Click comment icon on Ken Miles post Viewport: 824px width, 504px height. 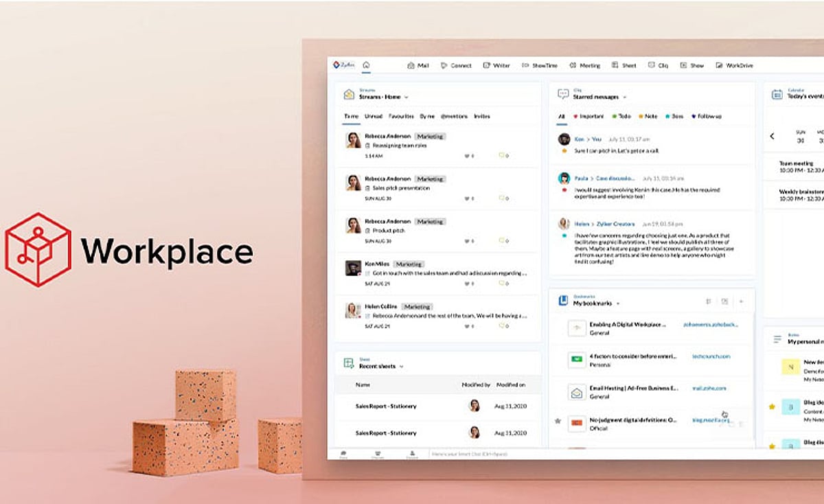[501, 283]
